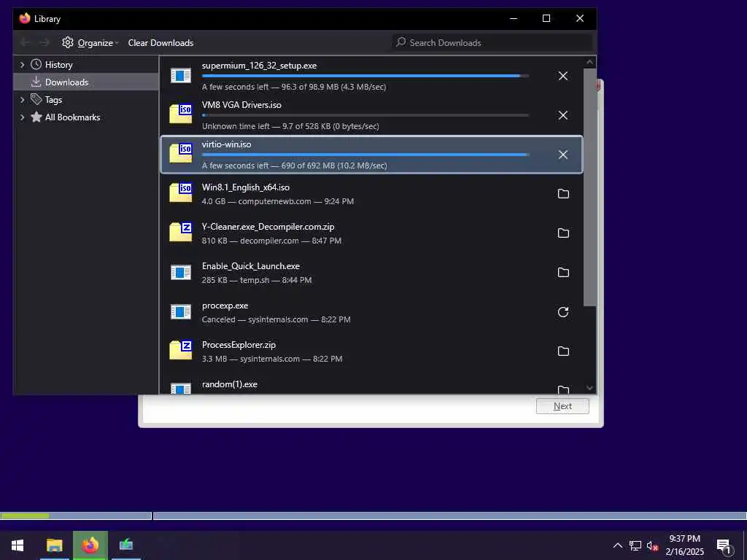The image size is (747, 560).
Task: Click the VM8 VGA Drivers.iso progress bar
Action: [x=365, y=115]
